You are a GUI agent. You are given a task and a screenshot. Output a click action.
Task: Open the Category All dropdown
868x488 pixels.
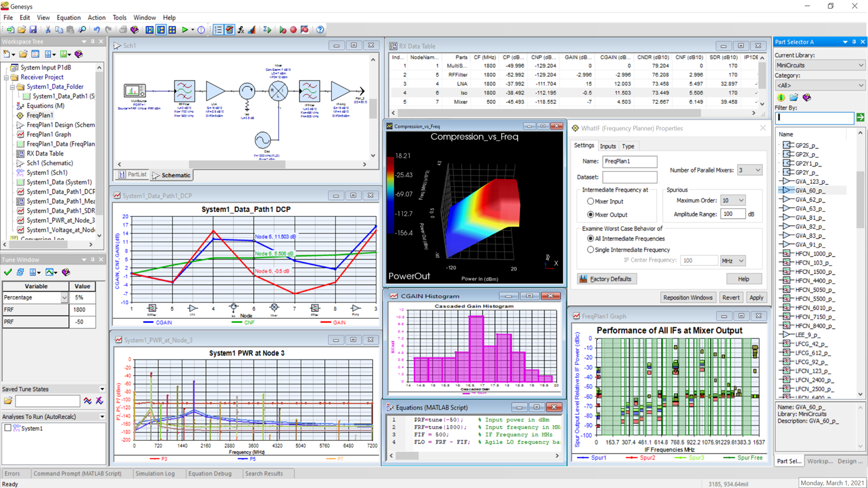(819, 85)
